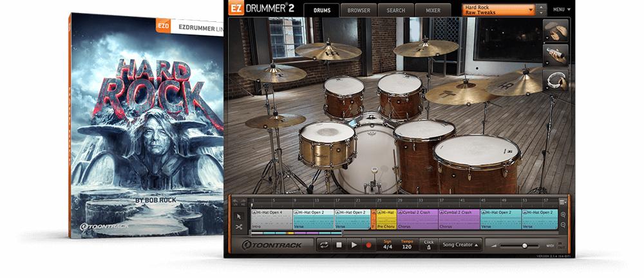This screenshot has width=644, height=278.
Task: Click the song overview scroll bar
Action: point(296,233)
